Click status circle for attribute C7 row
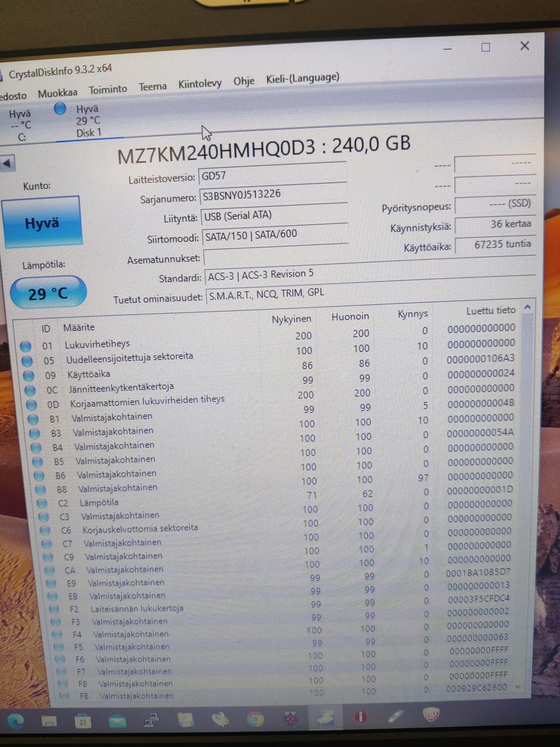This screenshot has width=560, height=747. (x=47, y=544)
